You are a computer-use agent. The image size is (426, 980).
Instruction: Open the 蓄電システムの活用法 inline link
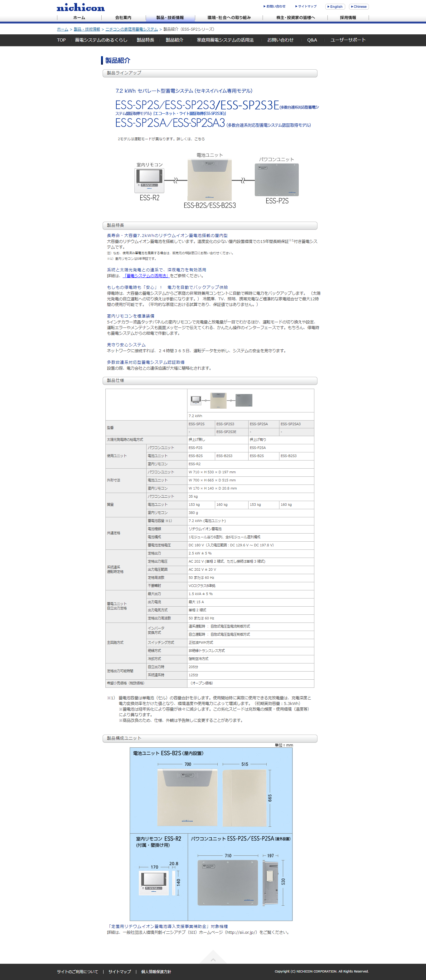click(x=146, y=276)
